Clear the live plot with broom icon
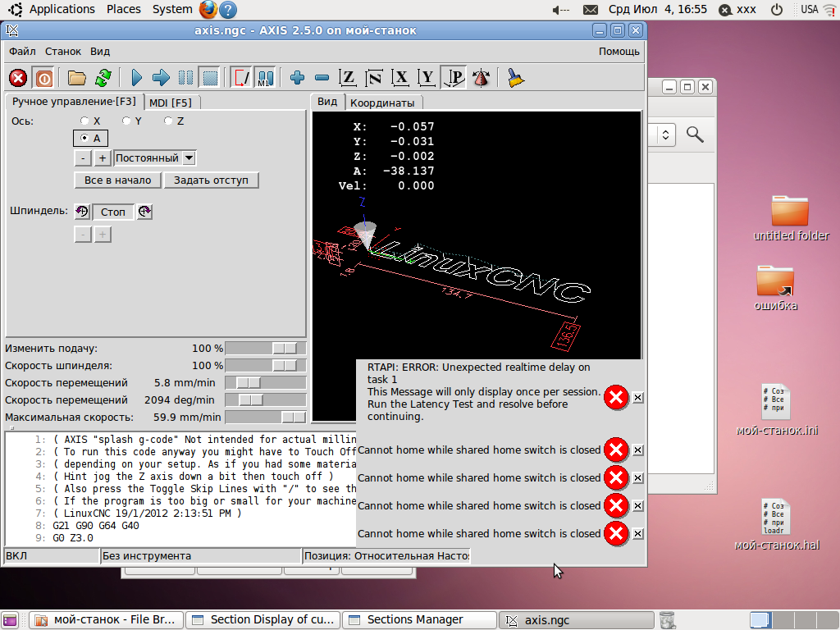 click(x=515, y=78)
